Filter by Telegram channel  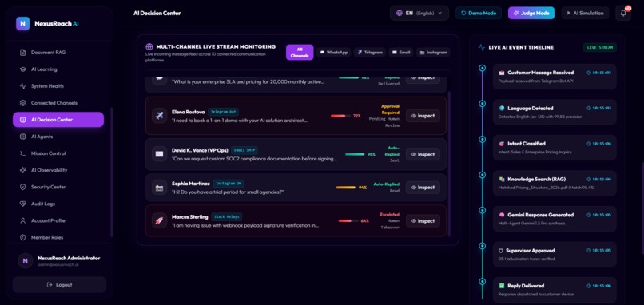370,53
